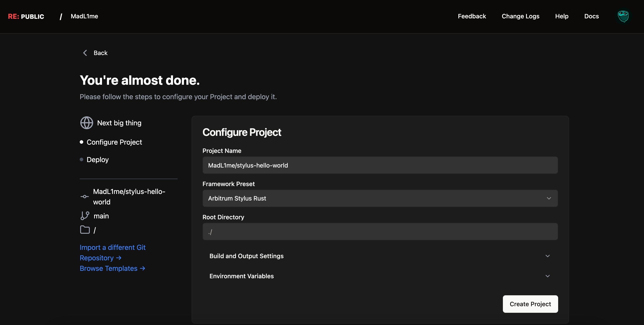This screenshot has height=325, width=644.
Task: Open the Framework Preset dropdown
Action: point(380,198)
